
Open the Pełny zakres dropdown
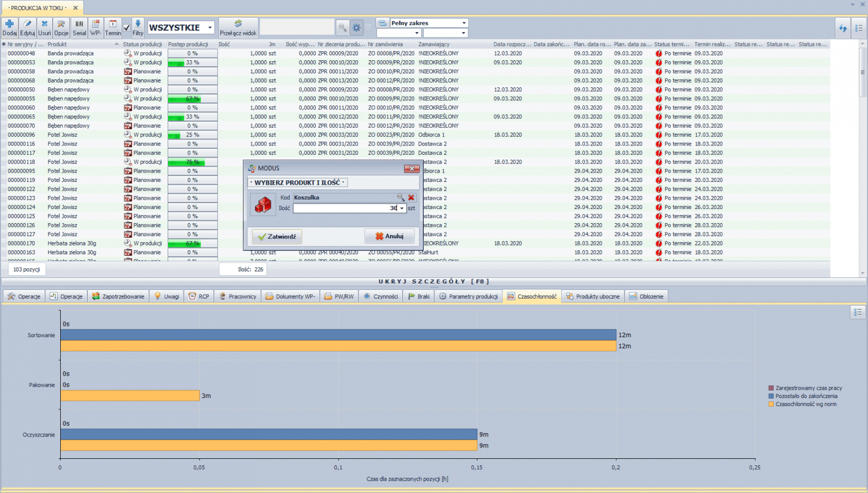point(464,23)
